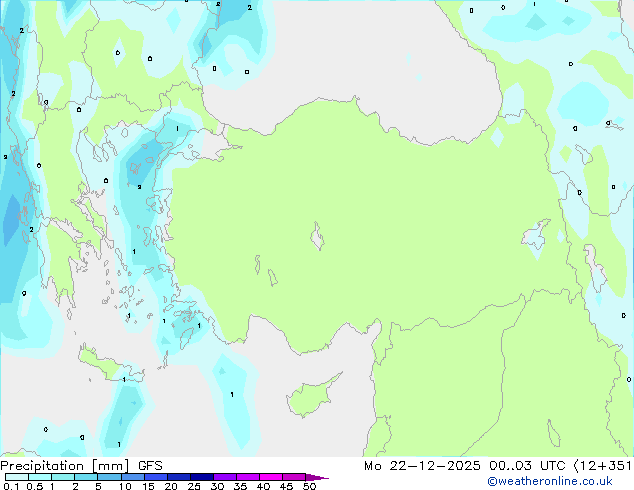Click the Cyprus island on the map

click(311, 396)
